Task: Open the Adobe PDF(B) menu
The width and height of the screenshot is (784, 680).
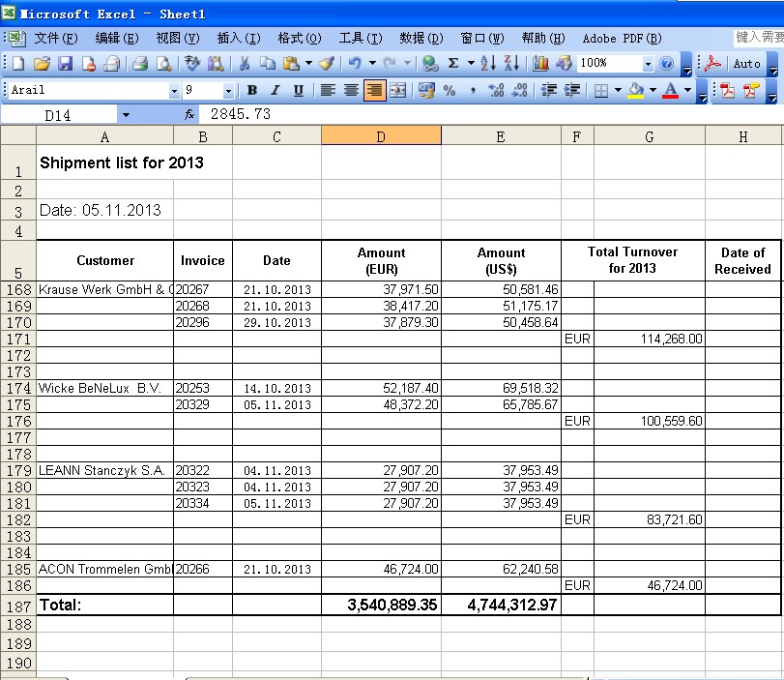Action: 622,38
